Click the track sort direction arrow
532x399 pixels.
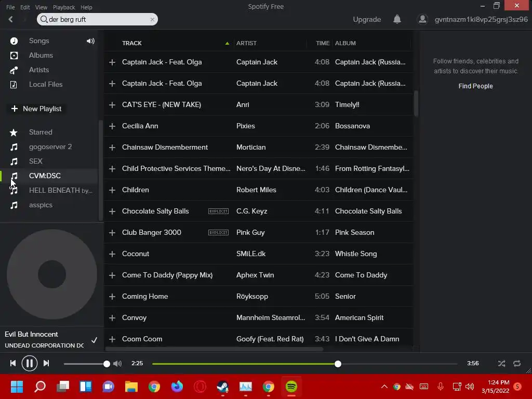pos(227,43)
